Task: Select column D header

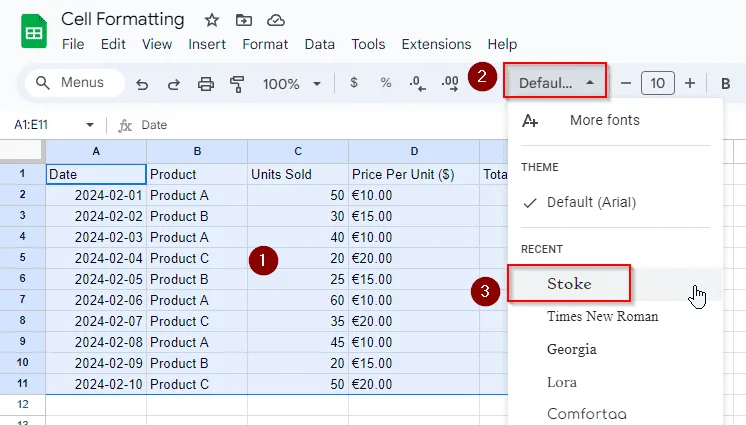Action: click(x=414, y=151)
